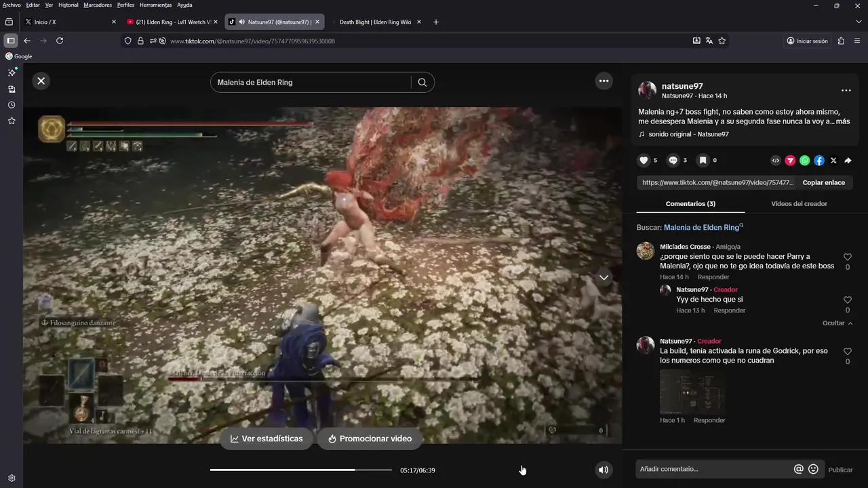Bookmark this page with star icon

click(722, 41)
